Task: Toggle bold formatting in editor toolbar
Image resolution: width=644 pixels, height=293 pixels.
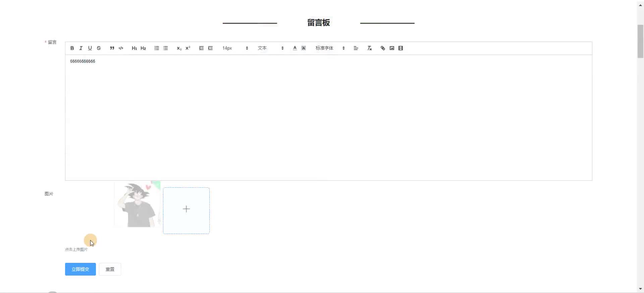Action: [x=72, y=48]
